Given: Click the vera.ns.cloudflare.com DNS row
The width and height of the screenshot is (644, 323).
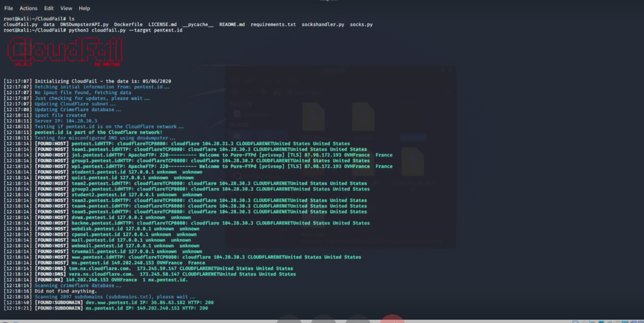Looking at the screenshot, I should pyautogui.click(x=150, y=274).
